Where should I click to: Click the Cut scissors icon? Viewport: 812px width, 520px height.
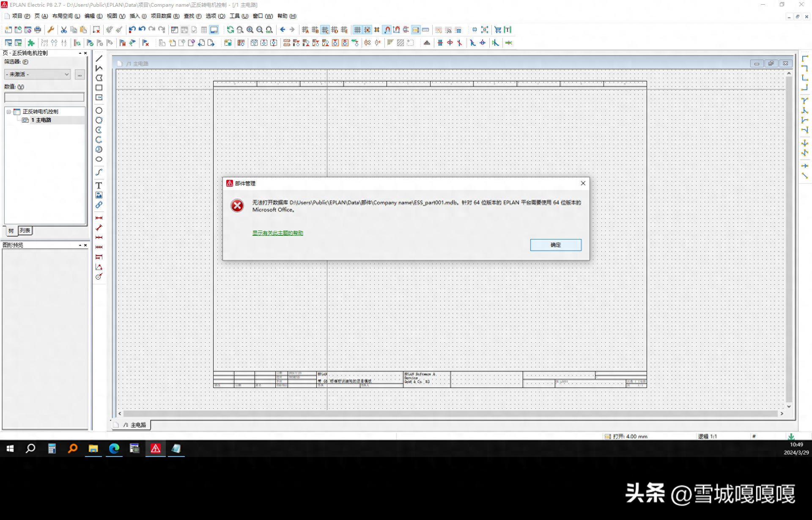(64, 30)
